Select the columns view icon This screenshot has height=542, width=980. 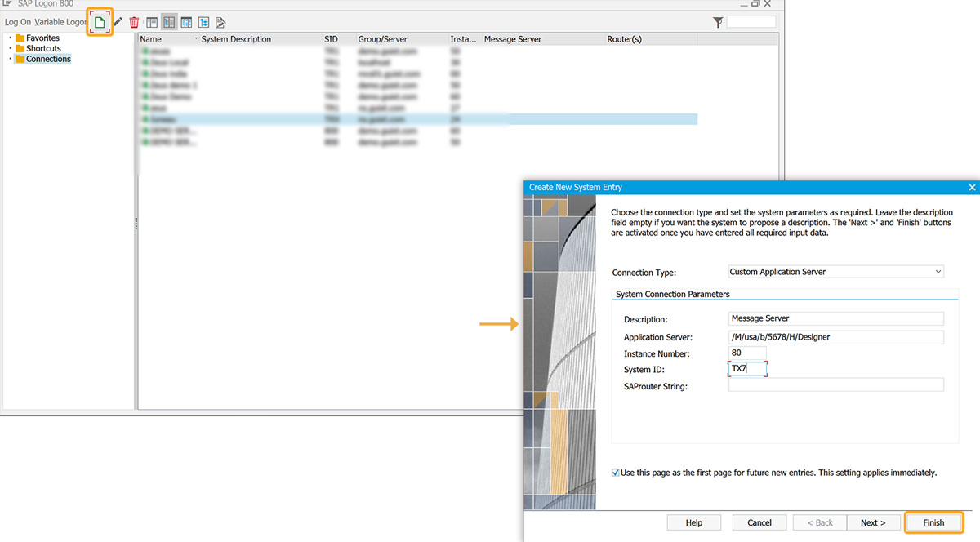pos(186,22)
